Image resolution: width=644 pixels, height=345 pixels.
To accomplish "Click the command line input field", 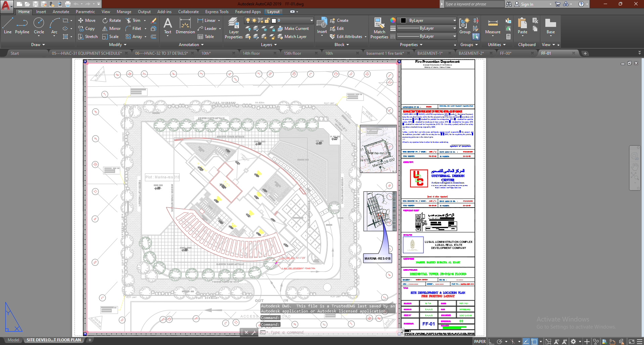I will point(332,332).
